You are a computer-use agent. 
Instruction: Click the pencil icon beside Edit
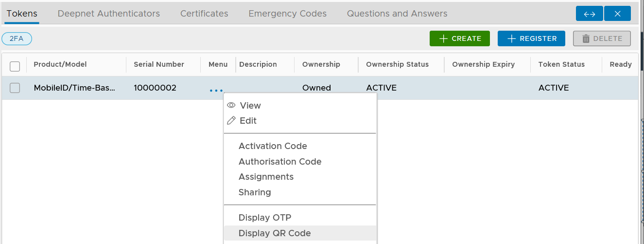click(x=231, y=120)
